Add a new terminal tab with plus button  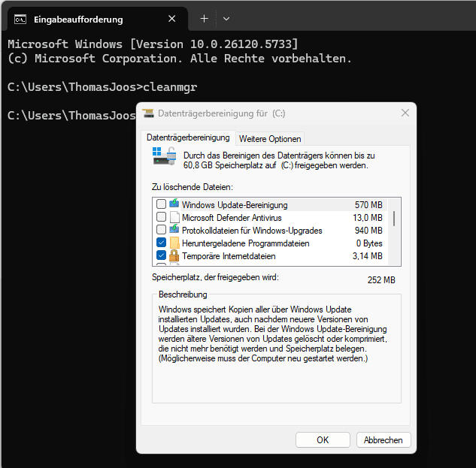tap(204, 19)
